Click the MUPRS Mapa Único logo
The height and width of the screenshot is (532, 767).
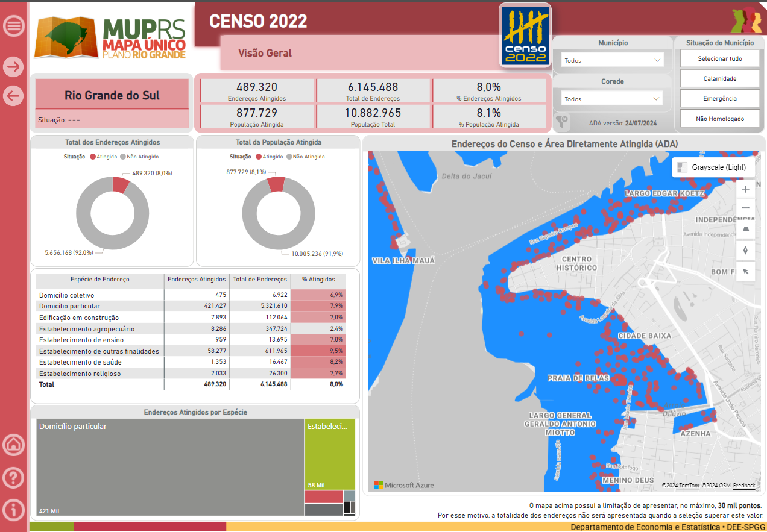pos(110,37)
